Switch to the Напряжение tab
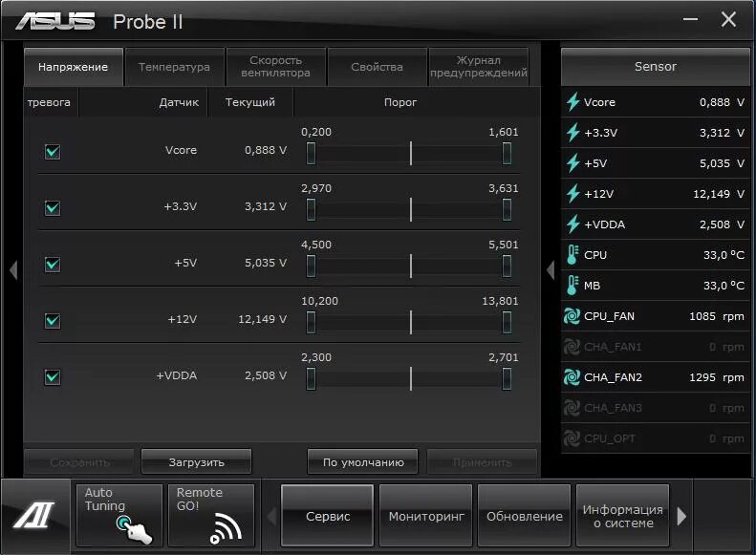This screenshot has width=756, height=555. [x=74, y=67]
